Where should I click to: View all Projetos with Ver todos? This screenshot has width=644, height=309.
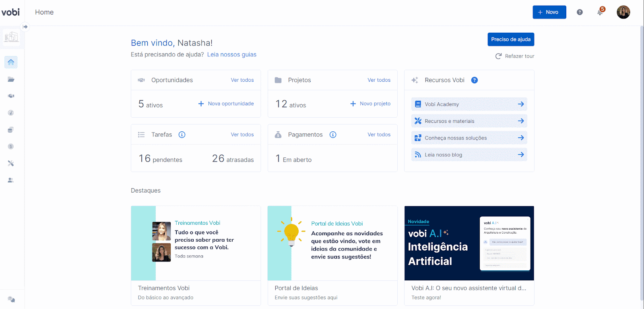click(379, 80)
